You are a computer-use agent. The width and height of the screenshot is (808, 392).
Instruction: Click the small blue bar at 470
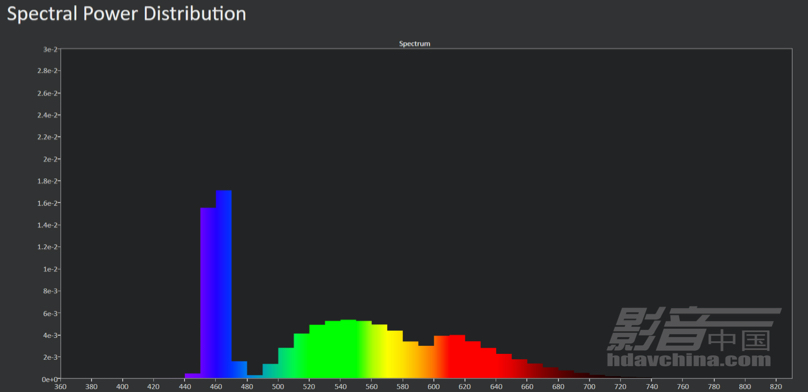click(x=239, y=370)
